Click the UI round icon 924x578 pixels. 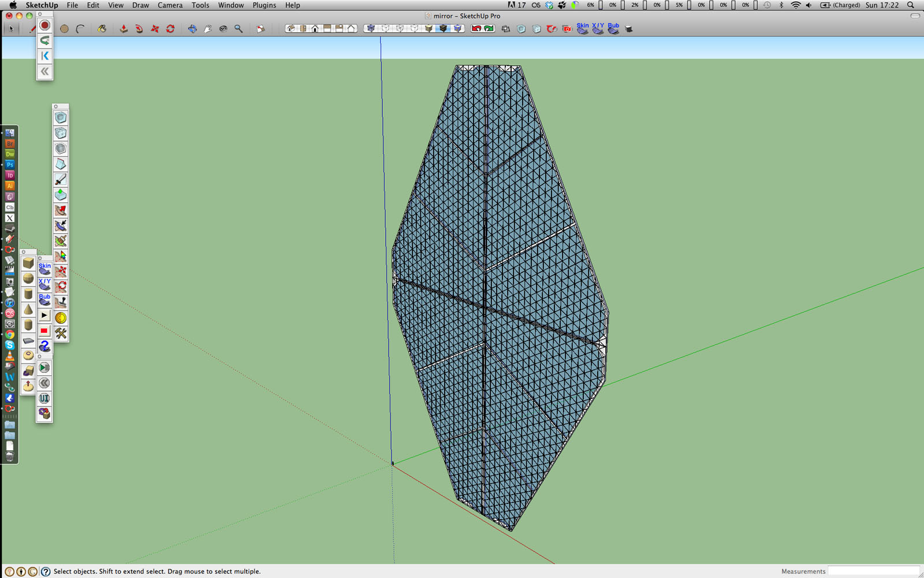pyautogui.click(x=44, y=399)
